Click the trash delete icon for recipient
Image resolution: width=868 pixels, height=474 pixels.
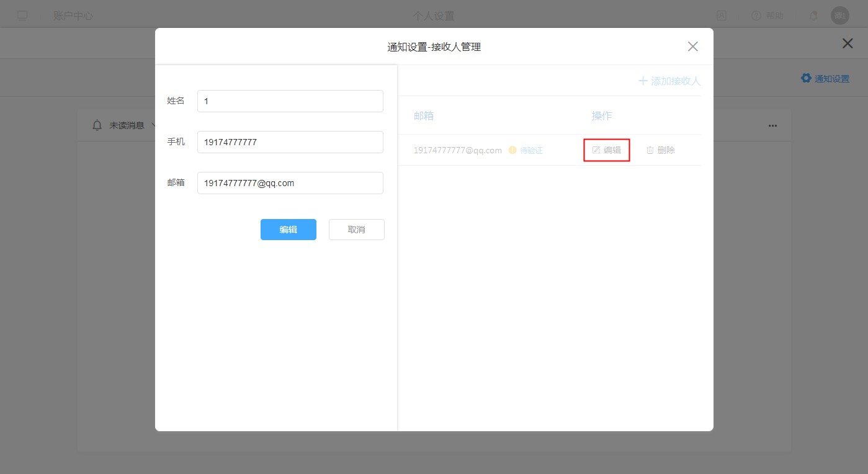(650, 150)
